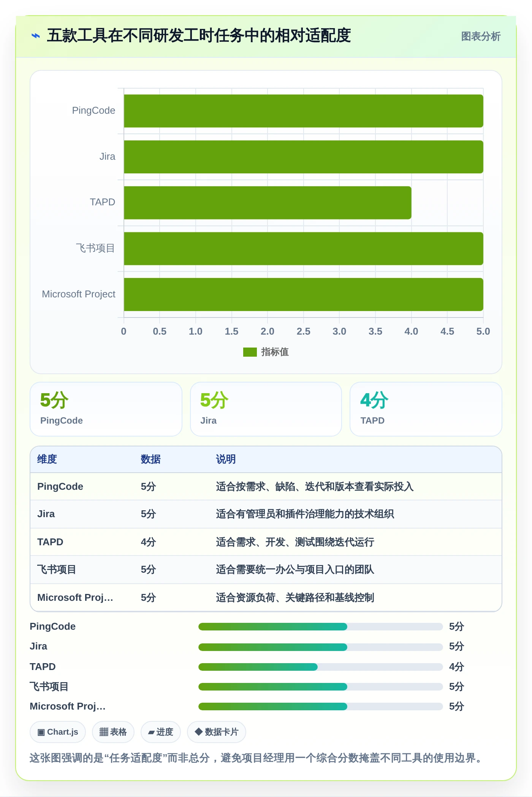Image resolution: width=532 pixels, height=797 pixels.
Task: Click the 说明 column header
Action: tap(226, 459)
